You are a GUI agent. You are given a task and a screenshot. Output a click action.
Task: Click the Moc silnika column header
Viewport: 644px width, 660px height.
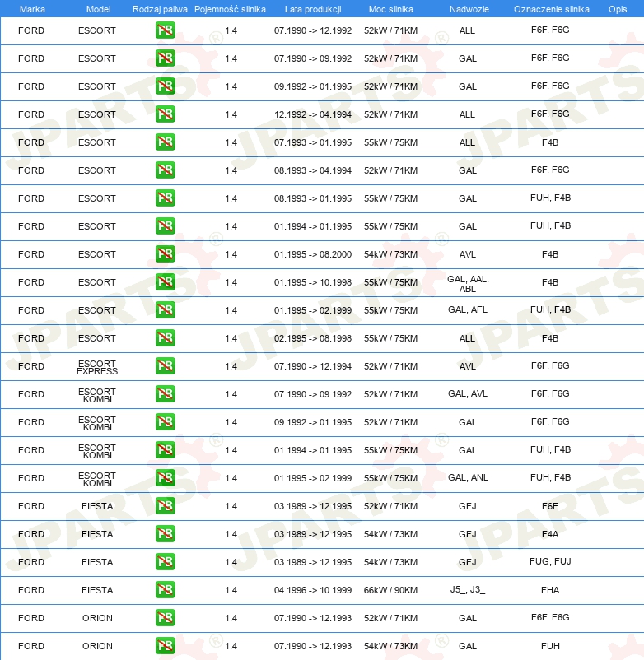[x=391, y=9]
